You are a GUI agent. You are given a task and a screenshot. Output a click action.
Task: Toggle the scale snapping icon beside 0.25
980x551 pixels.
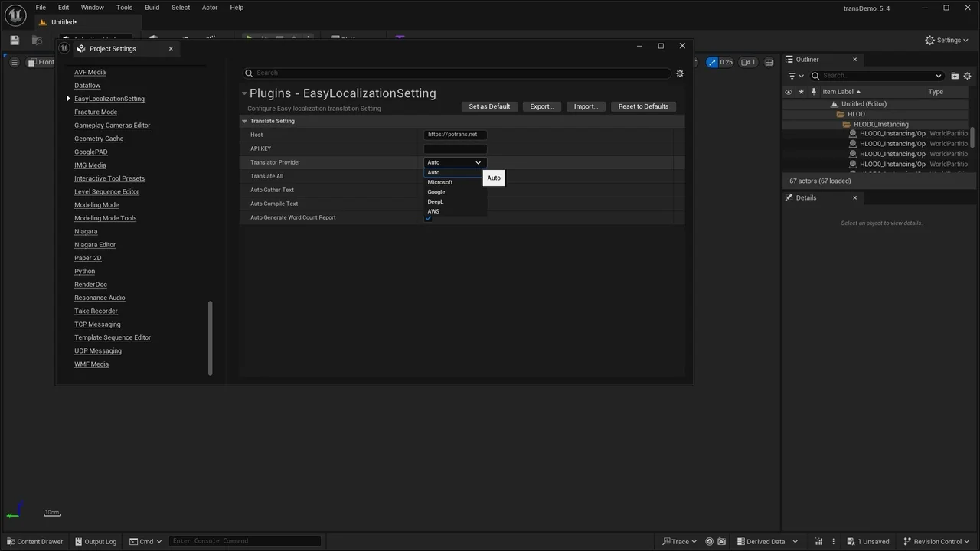pos(713,63)
